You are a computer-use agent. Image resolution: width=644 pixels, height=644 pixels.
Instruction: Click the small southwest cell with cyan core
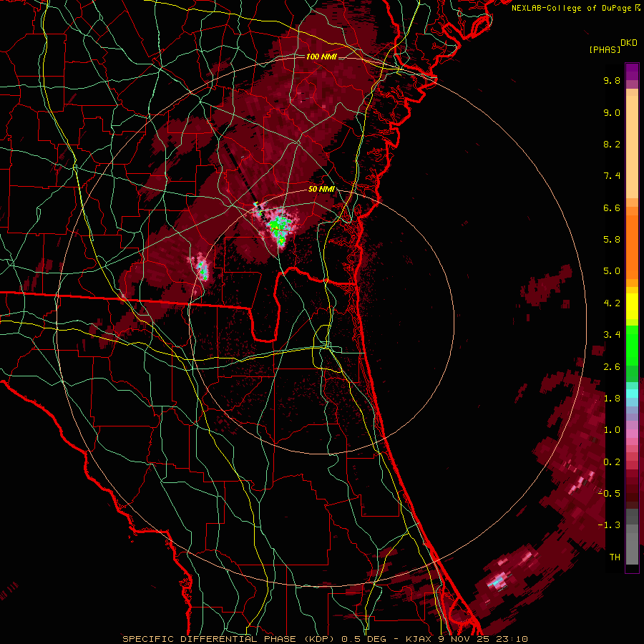[x=202, y=268]
